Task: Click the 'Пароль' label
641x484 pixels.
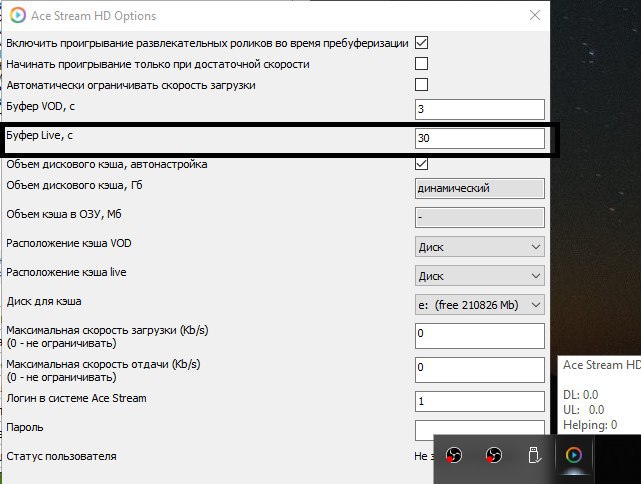Action: point(25,427)
